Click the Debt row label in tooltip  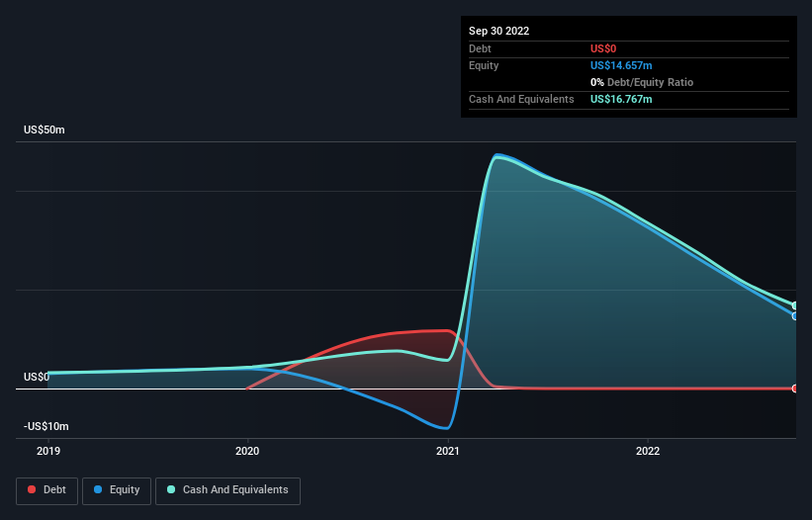480,48
